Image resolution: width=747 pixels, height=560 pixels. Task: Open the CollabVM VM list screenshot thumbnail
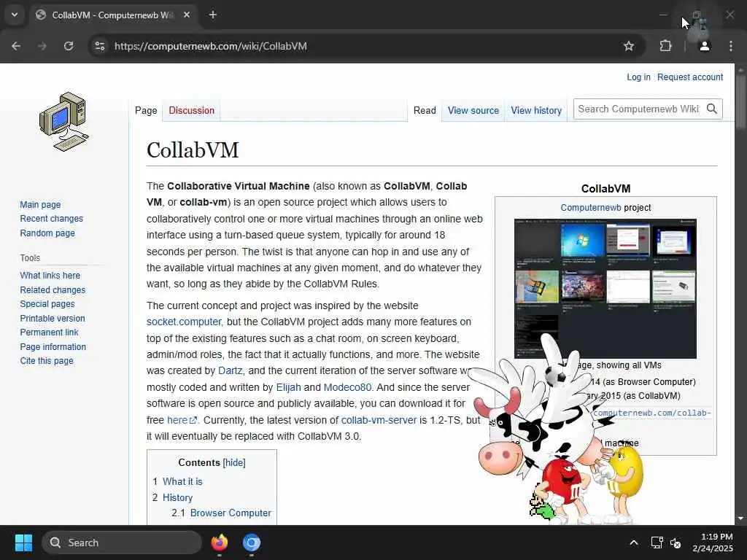(x=605, y=289)
